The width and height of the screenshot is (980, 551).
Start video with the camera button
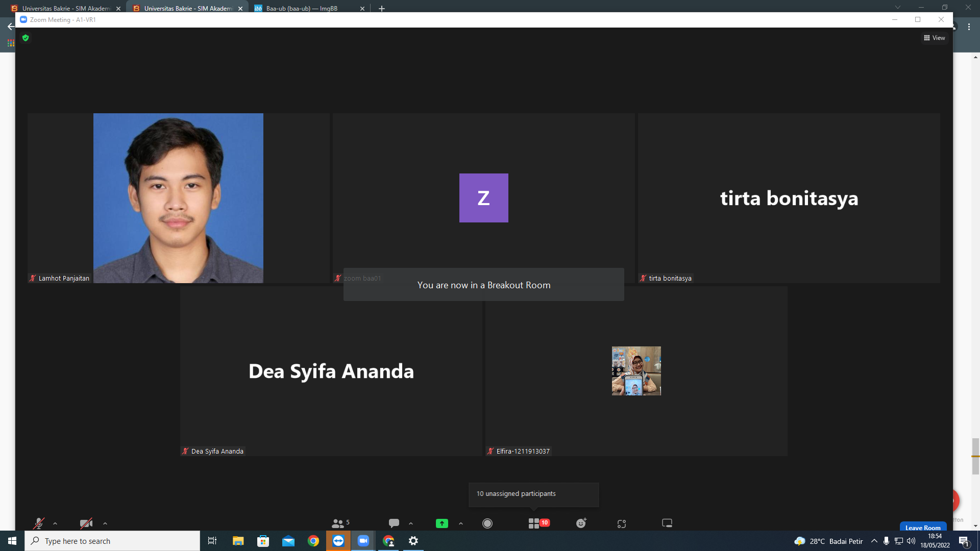click(x=86, y=523)
